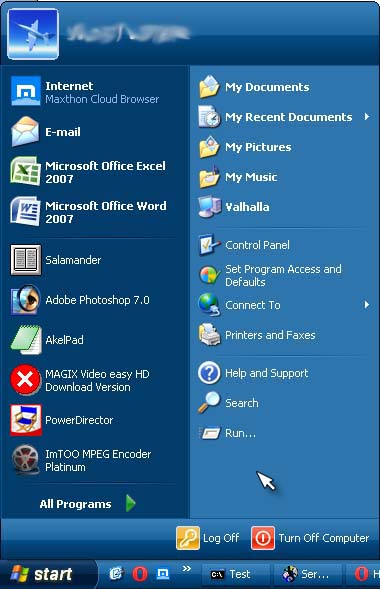The width and height of the screenshot is (380, 589).
Task: Click first Quick Launch icon beside start
Action: [116, 574]
